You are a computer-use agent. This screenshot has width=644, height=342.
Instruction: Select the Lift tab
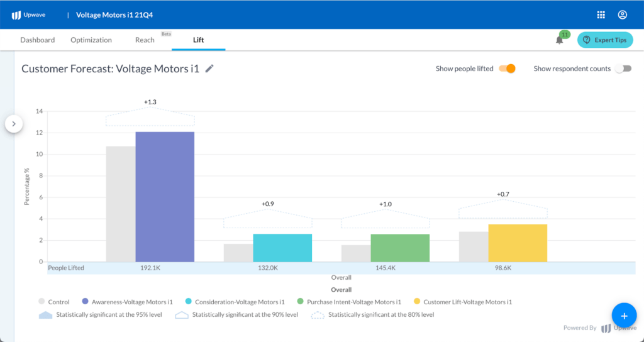pyautogui.click(x=198, y=40)
